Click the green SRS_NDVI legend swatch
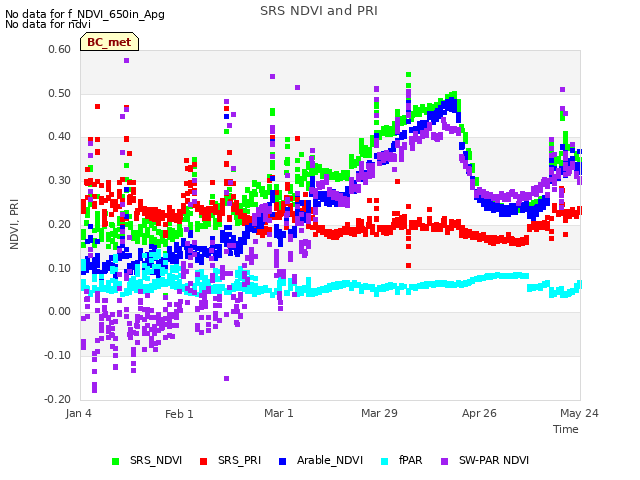 pyautogui.click(x=116, y=461)
